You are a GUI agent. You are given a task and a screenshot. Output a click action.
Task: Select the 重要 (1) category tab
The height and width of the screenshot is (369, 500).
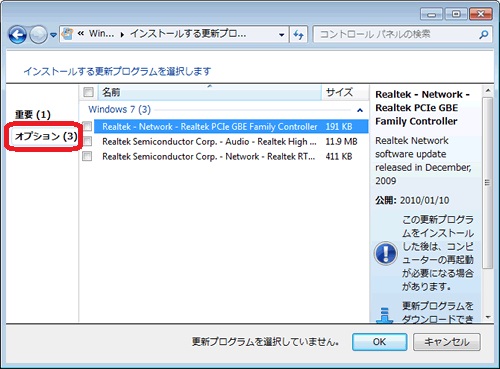33,115
